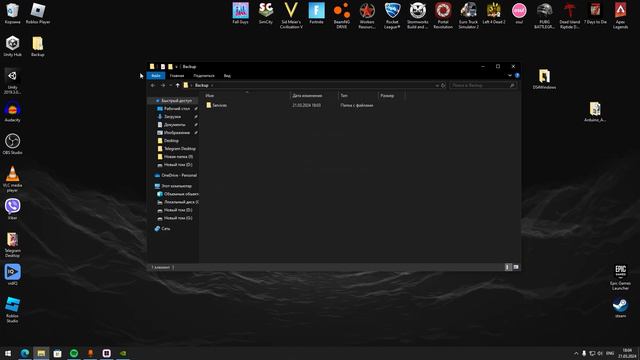The height and width of the screenshot is (360, 640).
Task: Switch to details view in status bar
Action: tap(508, 267)
